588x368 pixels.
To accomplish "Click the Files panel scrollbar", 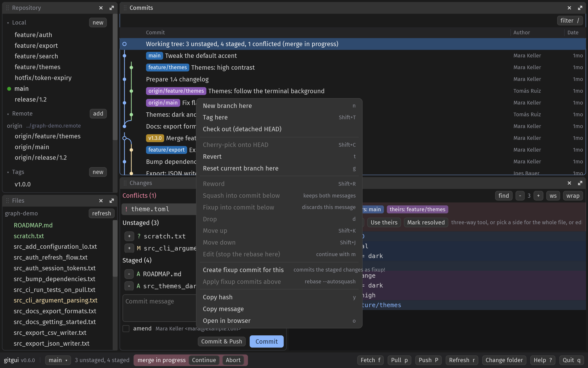I will point(115,248).
